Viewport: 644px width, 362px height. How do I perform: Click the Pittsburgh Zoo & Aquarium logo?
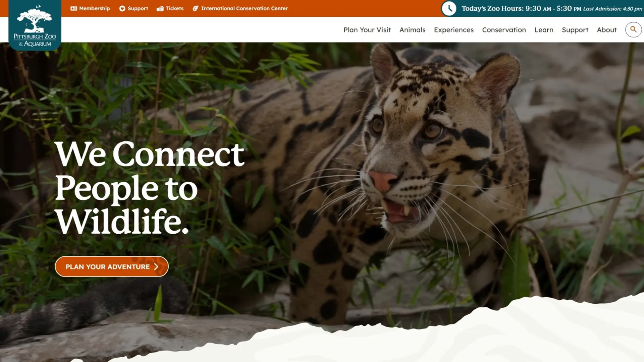click(35, 25)
